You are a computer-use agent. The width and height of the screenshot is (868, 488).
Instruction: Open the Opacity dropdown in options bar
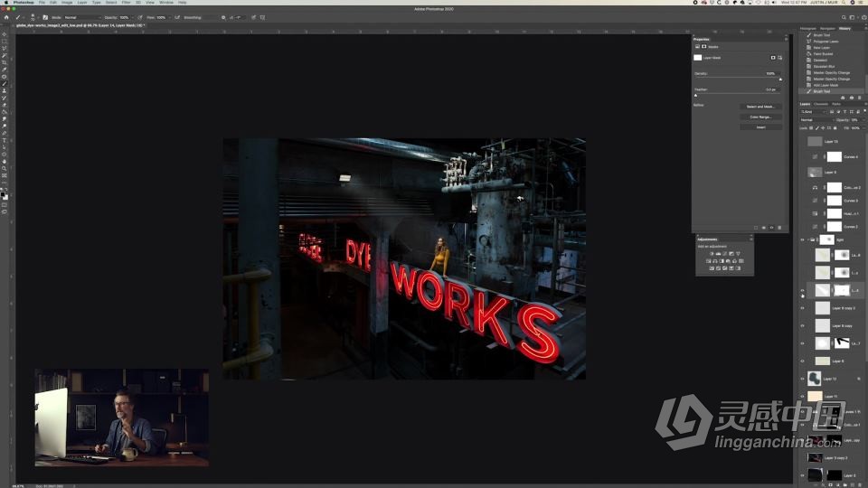coord(132,17)
